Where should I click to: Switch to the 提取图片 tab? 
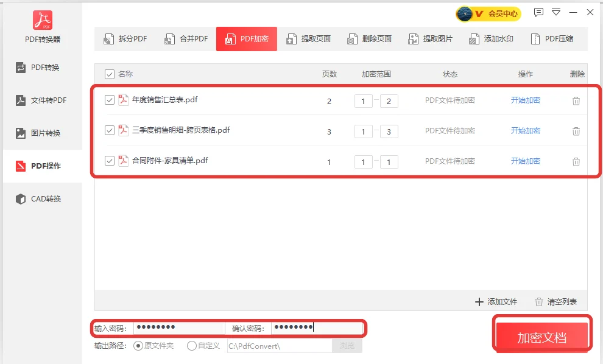(429, 39)
